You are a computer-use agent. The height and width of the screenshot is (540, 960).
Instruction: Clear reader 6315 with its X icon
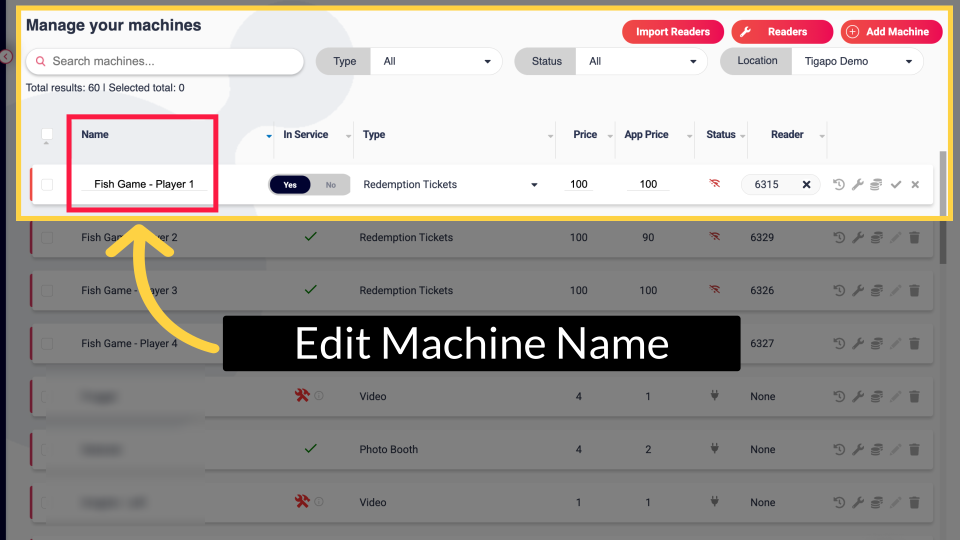tap(806, 185)
